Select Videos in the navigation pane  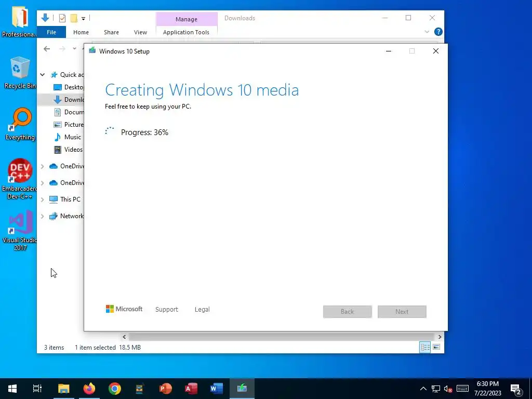coord(68,150)
